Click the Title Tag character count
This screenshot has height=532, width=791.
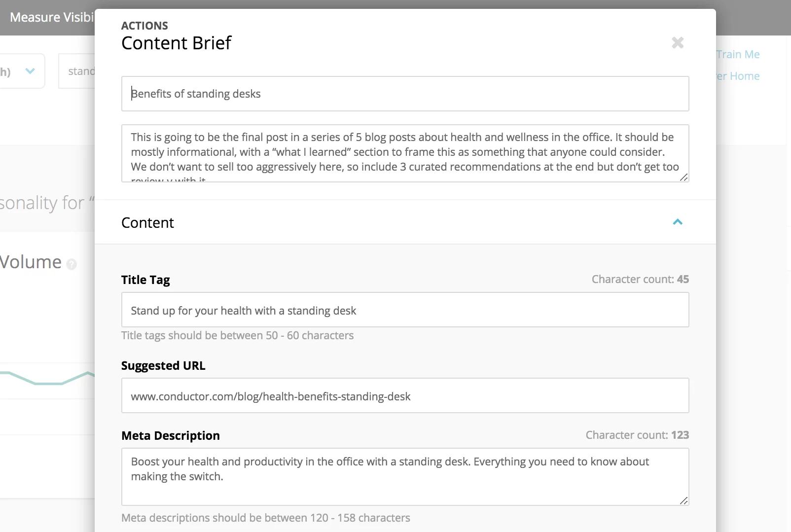640,279
